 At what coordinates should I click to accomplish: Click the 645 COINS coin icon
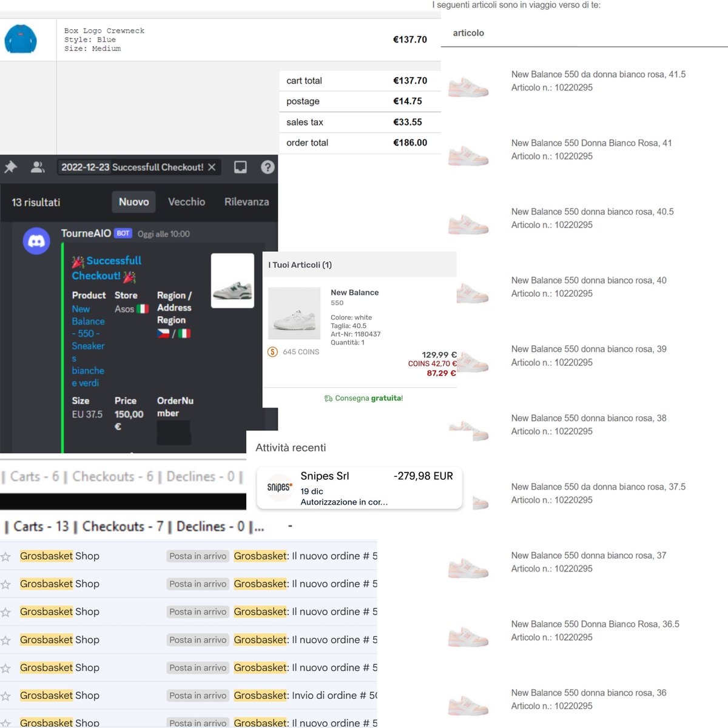click(x=272, y=352)
